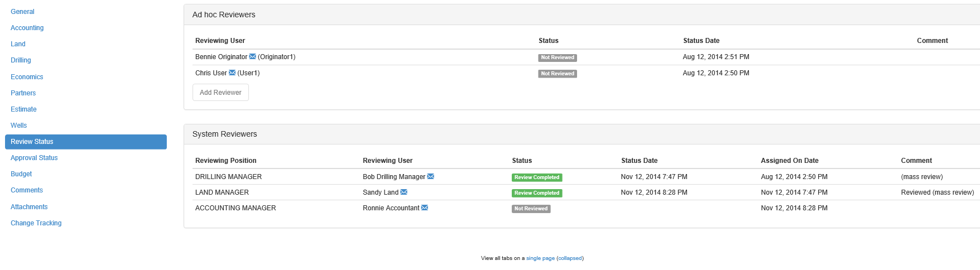Click envelope icon beside Ronnie Accountant

pyautogui.click(x=424, y=208)
